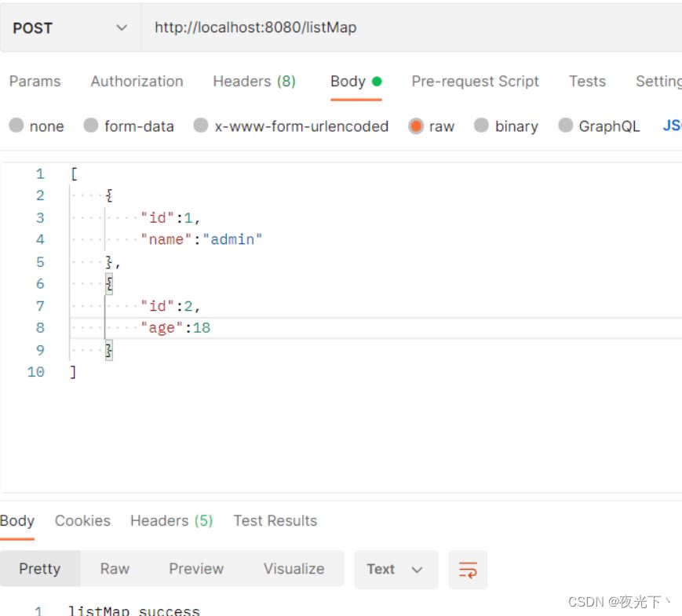Switch response view to Raw

pos(115,569)
